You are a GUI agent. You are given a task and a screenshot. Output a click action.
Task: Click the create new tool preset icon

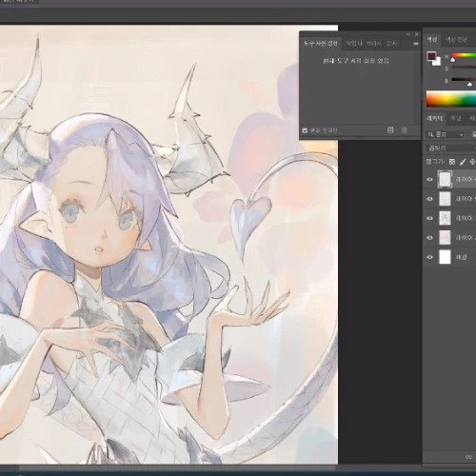click(390, 130)
